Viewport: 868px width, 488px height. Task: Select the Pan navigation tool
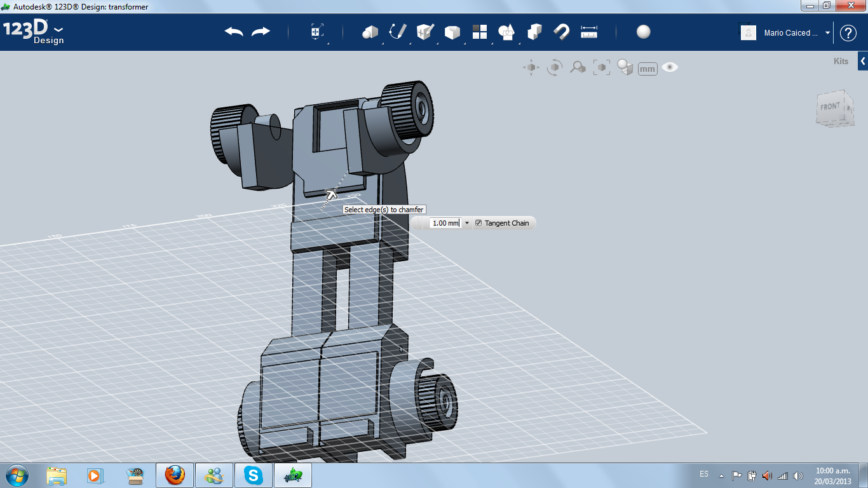tap(531, 67)
